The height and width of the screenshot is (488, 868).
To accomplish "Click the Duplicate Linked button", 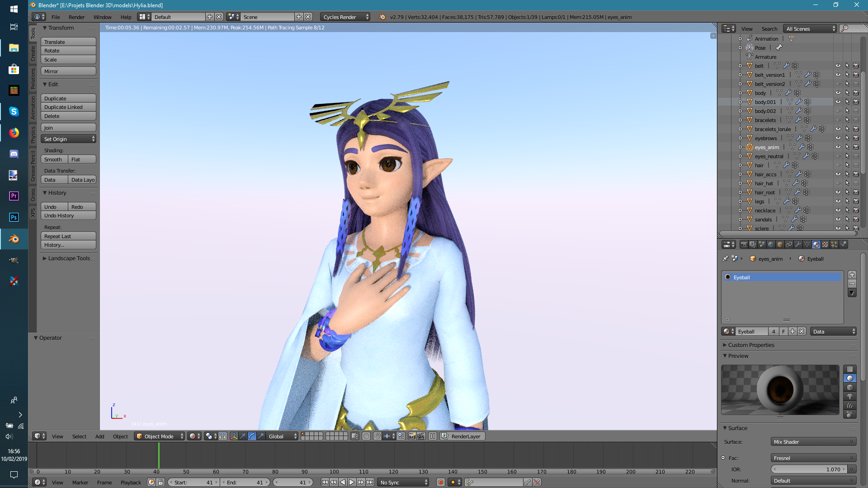I will [68, 107].
